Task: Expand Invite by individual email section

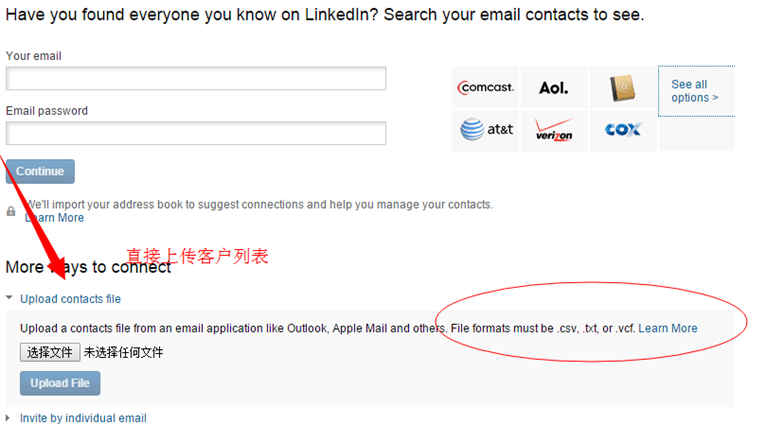Action: (x=9, y=418)
